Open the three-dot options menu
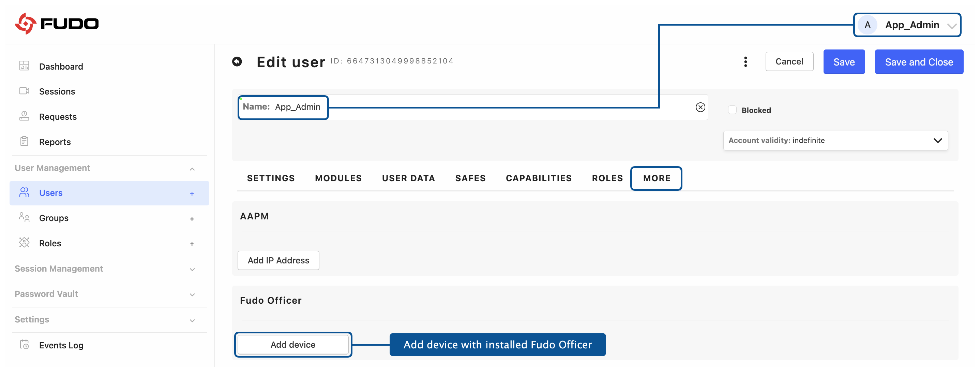 tap(745, 62)
